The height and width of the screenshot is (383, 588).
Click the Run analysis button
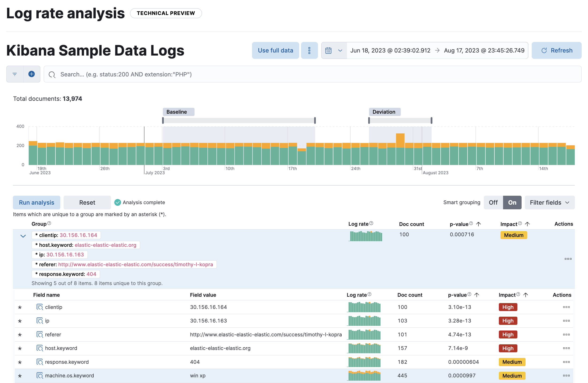(x=36, y=202)
